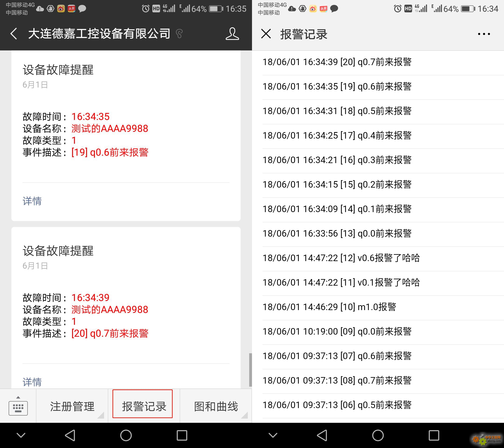Tap event description [19] q0.6前来报警 in card
The width and height of the screenshot is (504, 448).
(x=110, y=152)
